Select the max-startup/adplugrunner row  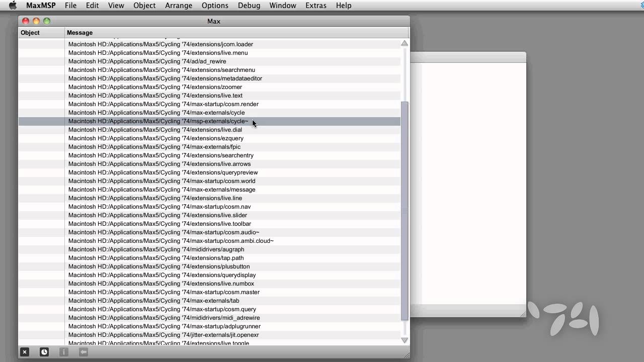[x=209, y=326]
